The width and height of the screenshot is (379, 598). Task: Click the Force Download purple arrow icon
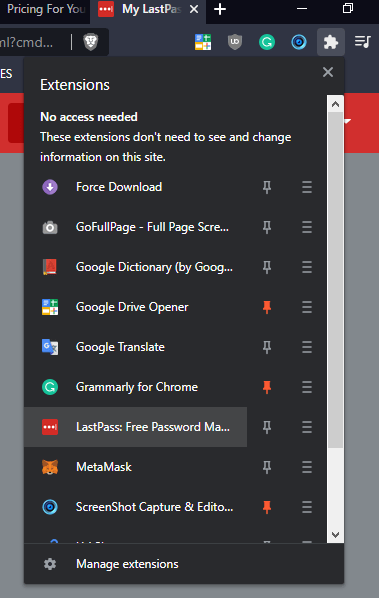pyautogui.click(x=50, y=187)
